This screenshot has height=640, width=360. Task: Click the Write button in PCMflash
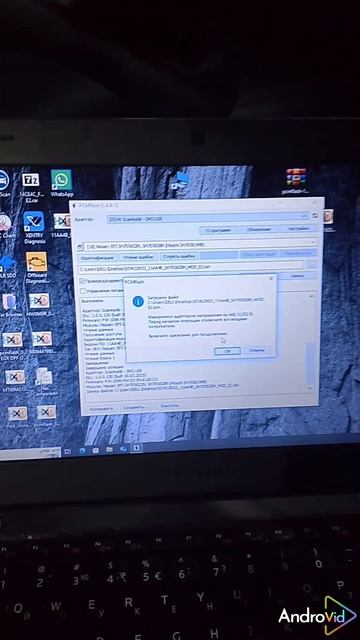coord(297,276)
